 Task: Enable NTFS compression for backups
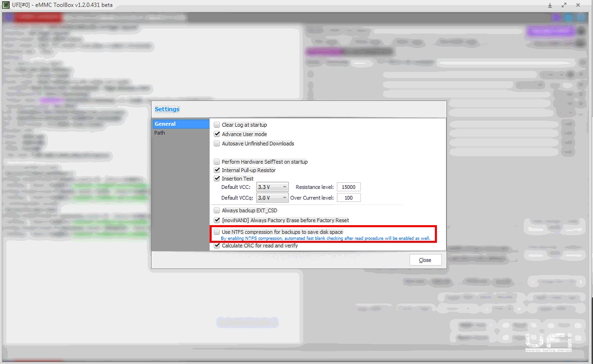click(217, 232)
